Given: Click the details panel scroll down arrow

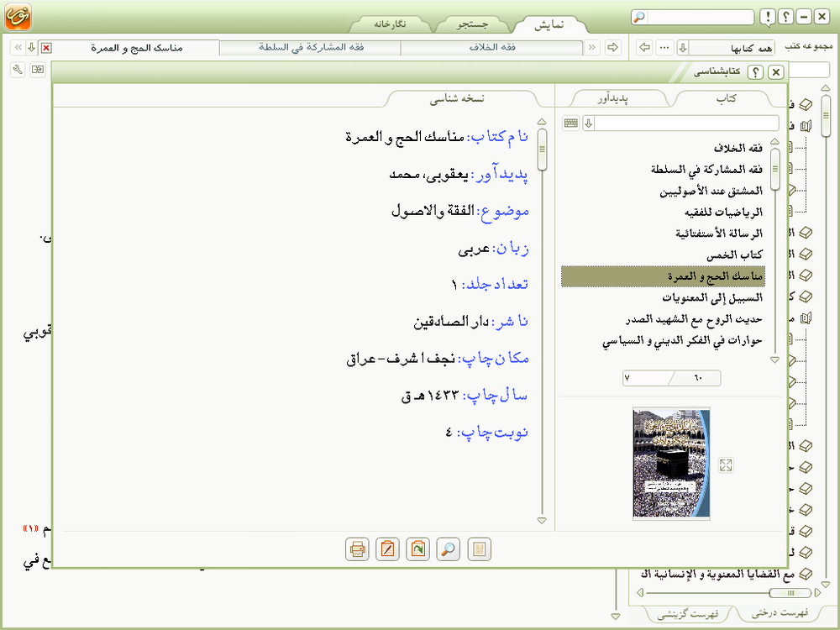Looking at the screenshot, I should tap(542, 520).
